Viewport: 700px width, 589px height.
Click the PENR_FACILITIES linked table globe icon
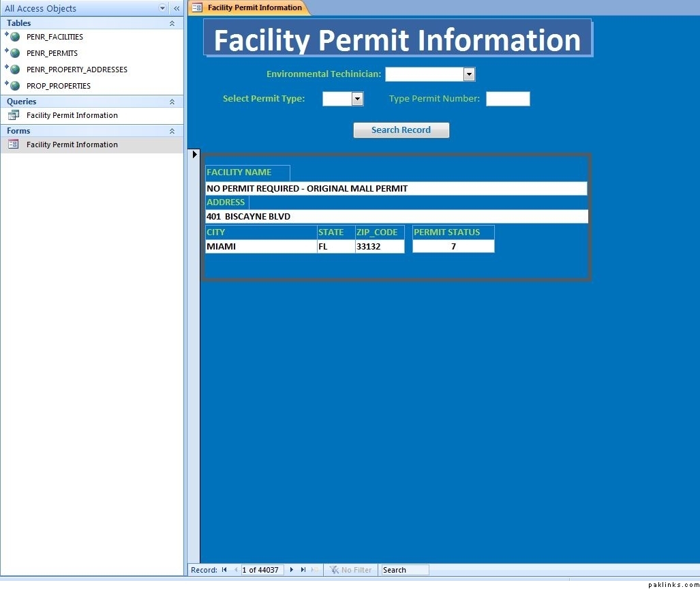[x=14, y=37]
